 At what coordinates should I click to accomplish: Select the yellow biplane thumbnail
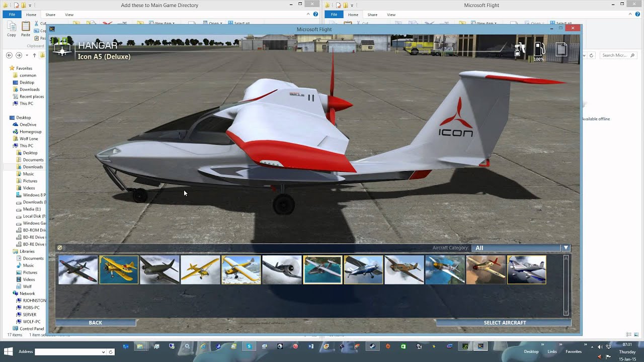tap(119, 270)
